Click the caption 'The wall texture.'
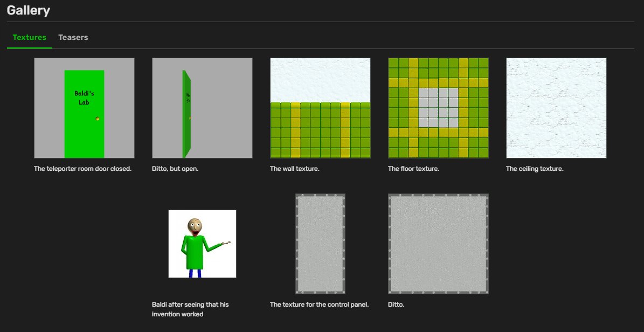Image resolution: width=644 pixels, height=332 pixels. [294, 169]
